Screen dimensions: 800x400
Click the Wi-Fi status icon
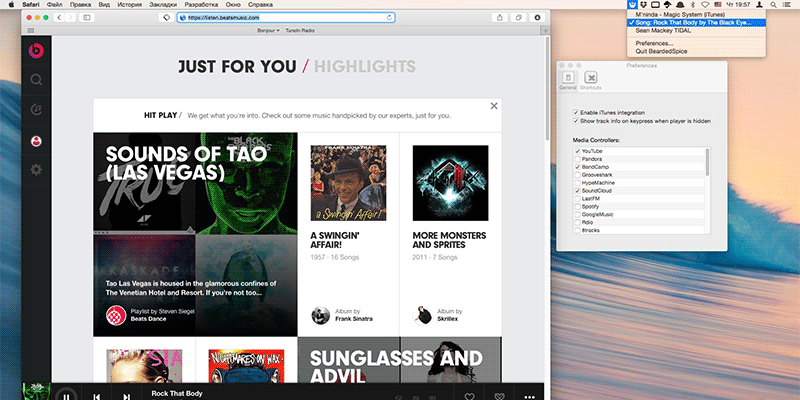click(x=705, y=5)
